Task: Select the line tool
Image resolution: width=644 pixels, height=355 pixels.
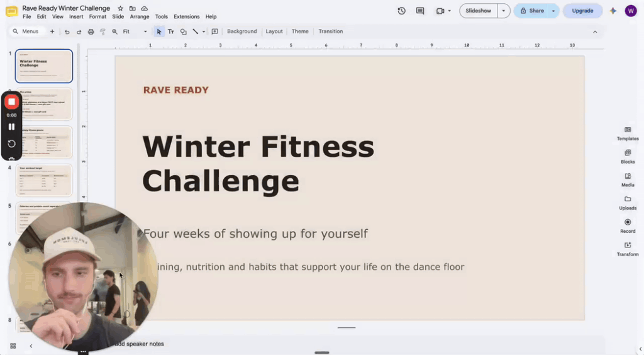Action: (196, 31)
